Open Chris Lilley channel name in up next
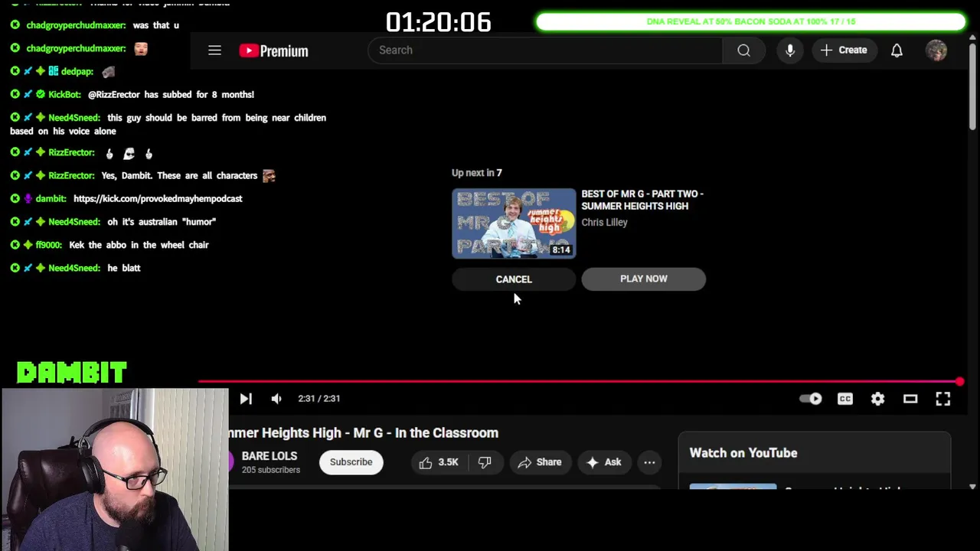The width and height of the screenshot is (980, 551). coord(604,222)
